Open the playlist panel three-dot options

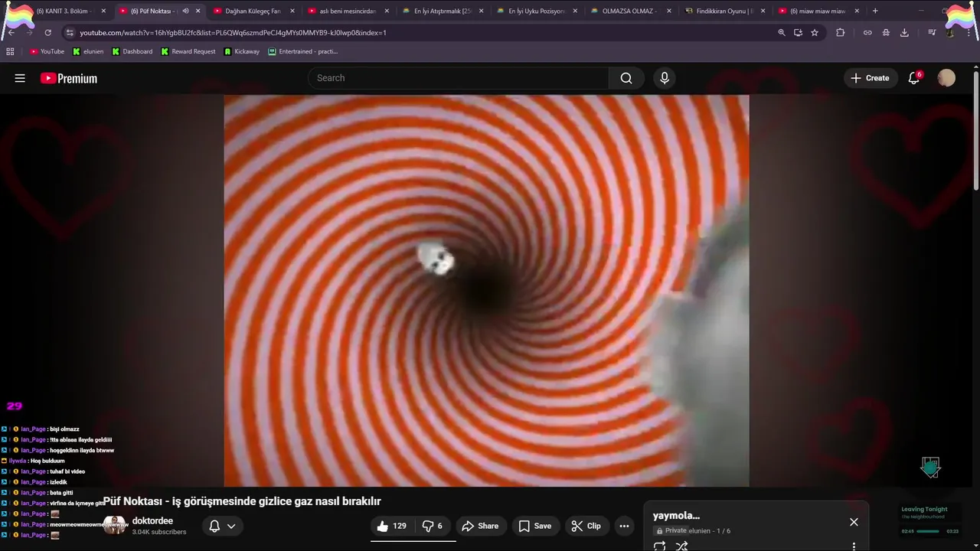point(854,546)
